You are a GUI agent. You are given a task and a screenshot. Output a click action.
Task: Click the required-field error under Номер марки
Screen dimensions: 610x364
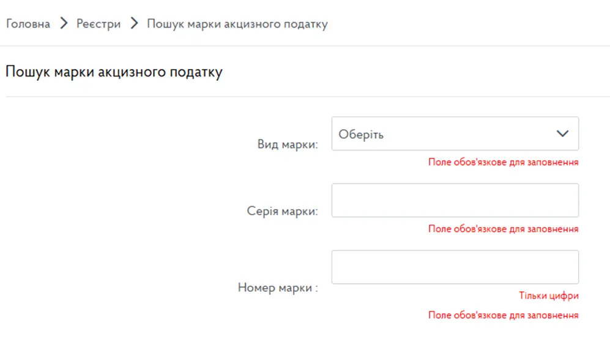click(x=503, y=315)
